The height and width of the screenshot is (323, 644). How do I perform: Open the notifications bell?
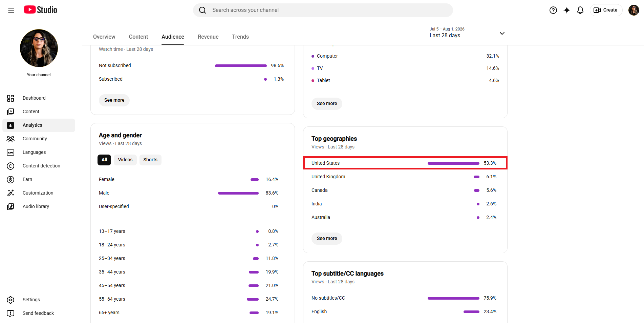pyautogui.click(x=580, y=10)
